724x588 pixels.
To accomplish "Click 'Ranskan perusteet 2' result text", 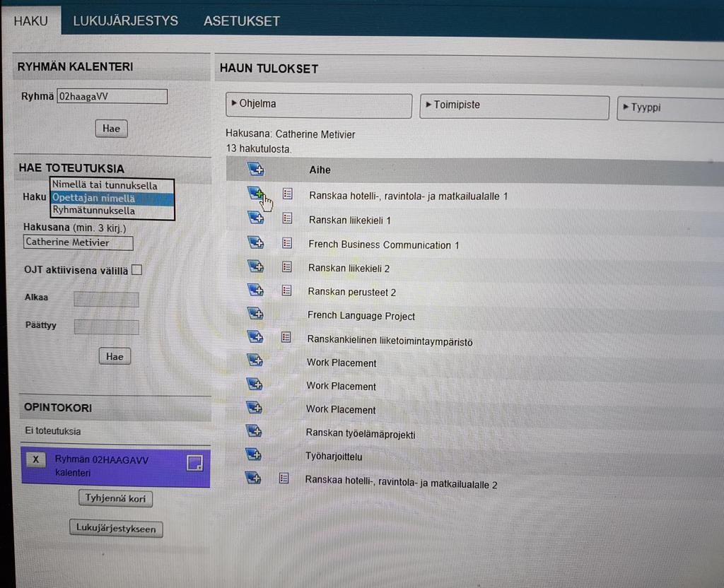I will click(x=352, y=292).
